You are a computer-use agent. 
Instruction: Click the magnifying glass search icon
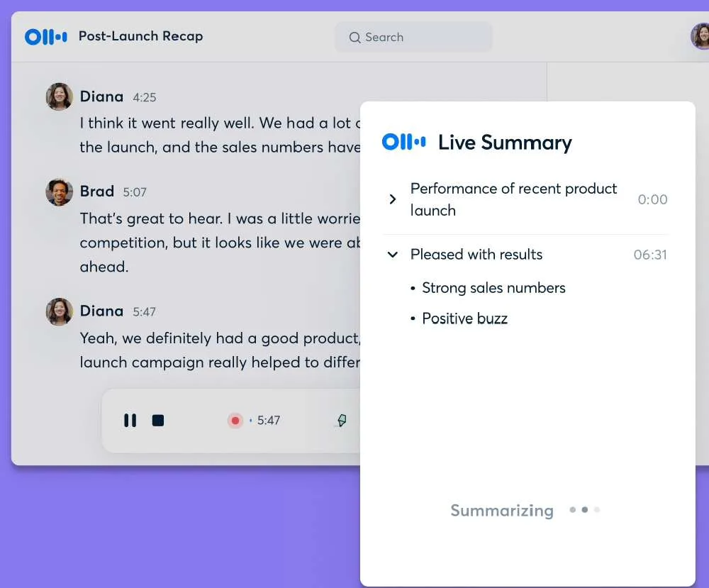point(354,38)
